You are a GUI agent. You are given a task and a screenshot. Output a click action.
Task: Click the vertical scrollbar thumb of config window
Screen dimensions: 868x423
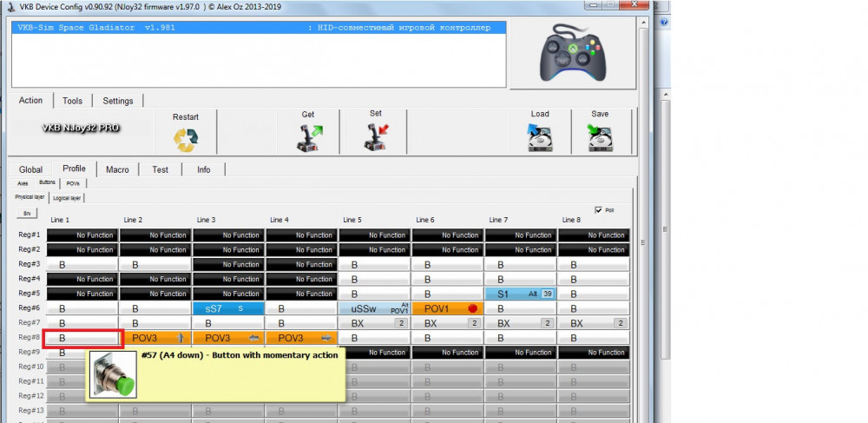[642, 242]
